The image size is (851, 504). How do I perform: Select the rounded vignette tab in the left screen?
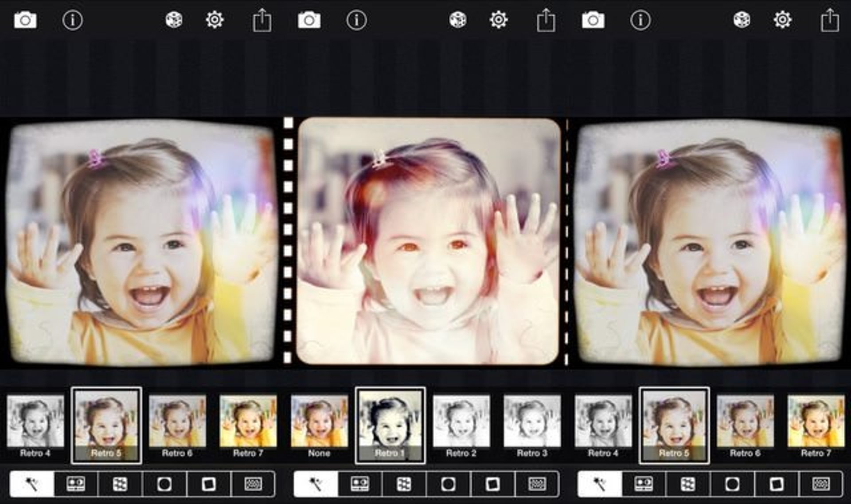[164, 484]
